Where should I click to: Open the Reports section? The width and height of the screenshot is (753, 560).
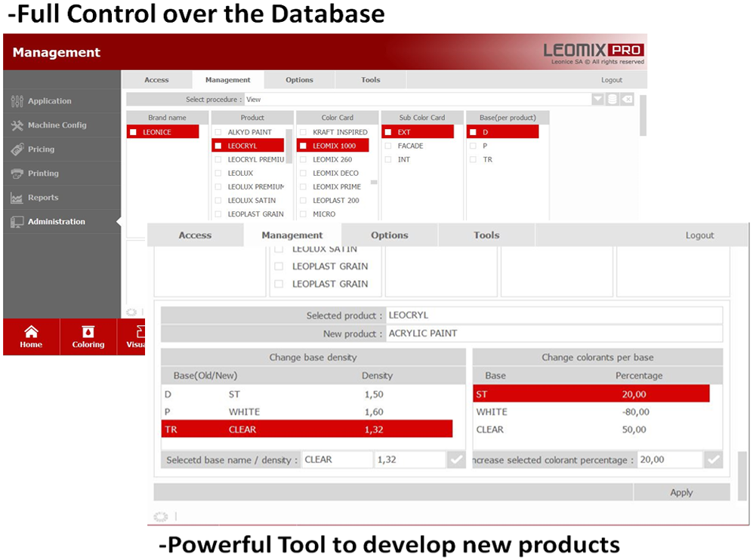pyautogui.click(x=43, y=198)
